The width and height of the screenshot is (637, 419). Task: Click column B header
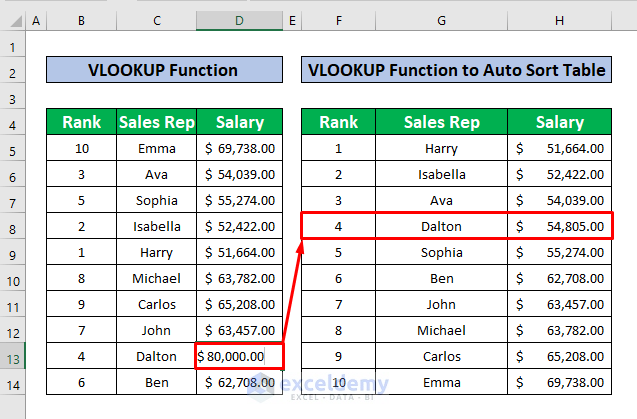(x=81, y=20)
